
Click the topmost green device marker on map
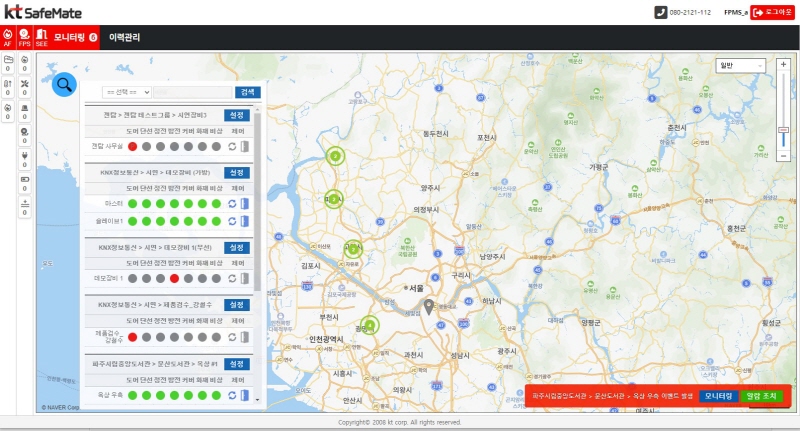tap(335, 155)
